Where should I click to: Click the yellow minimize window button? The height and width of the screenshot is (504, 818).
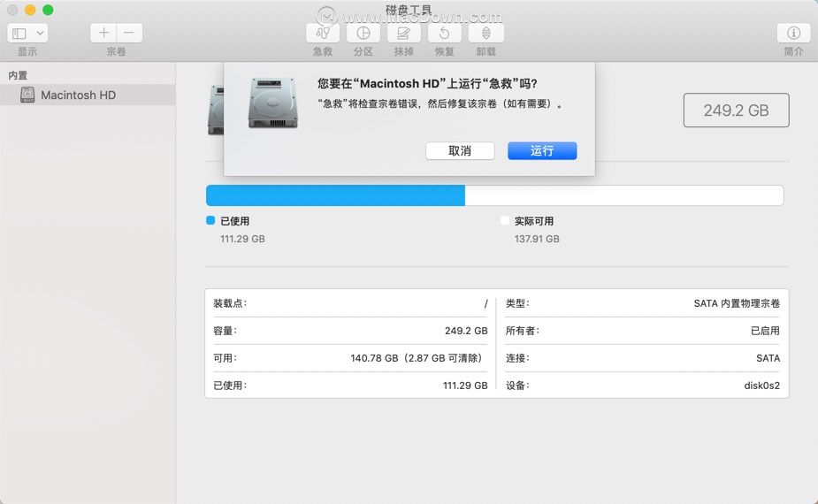pyautogui.click(x=30, y=10)
